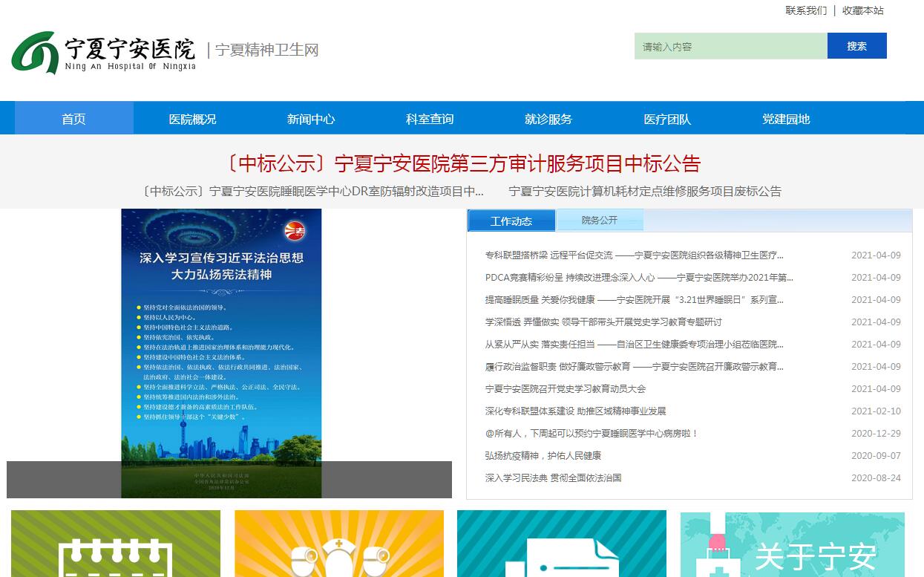Image resolution: width=924 pixels, height=577 pixels.
Task: Open the 党建园地 menu item
Action: click(787, 119)
